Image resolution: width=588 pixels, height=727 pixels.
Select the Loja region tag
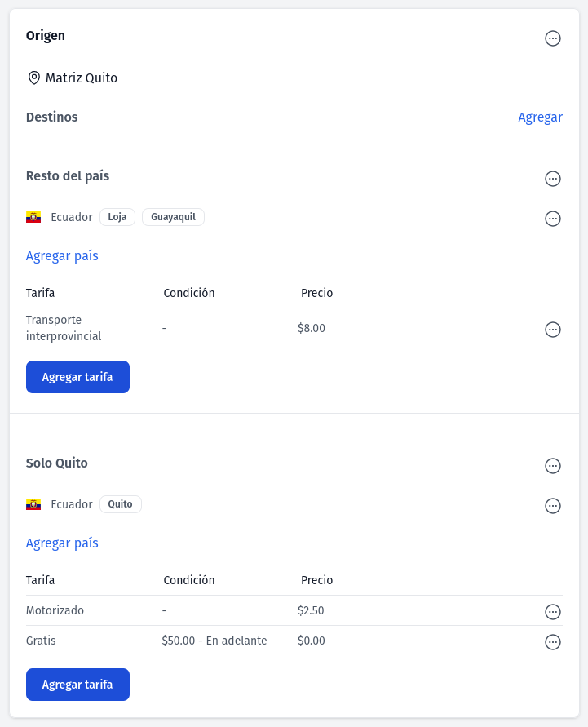(x=117, y=217)
